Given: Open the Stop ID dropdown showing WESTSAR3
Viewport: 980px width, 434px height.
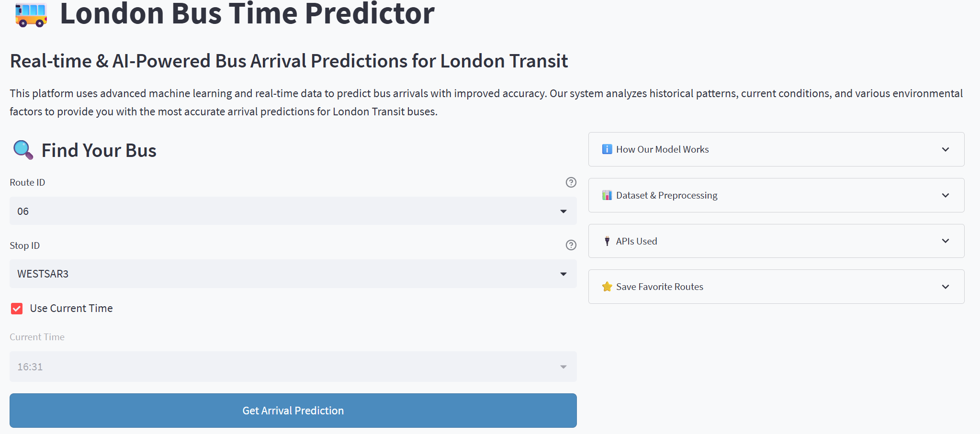Looking at the screenshot, I should [x=293, y=274].
